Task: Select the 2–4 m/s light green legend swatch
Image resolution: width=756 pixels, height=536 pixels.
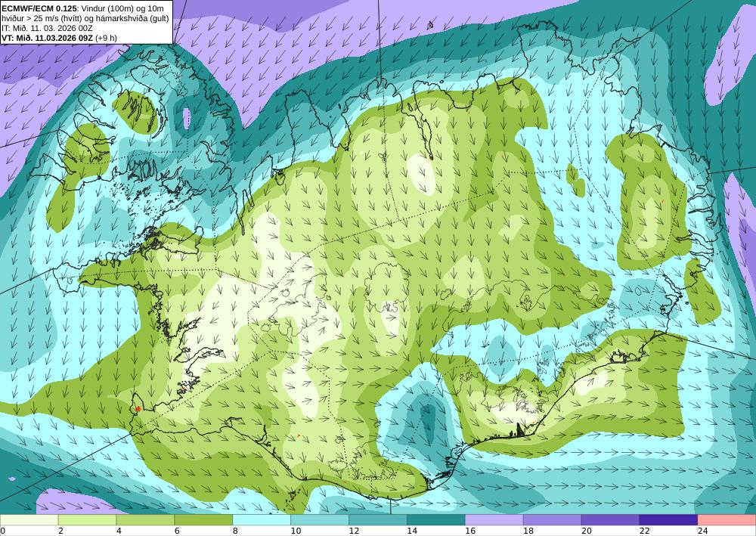Action: [87, 520]
